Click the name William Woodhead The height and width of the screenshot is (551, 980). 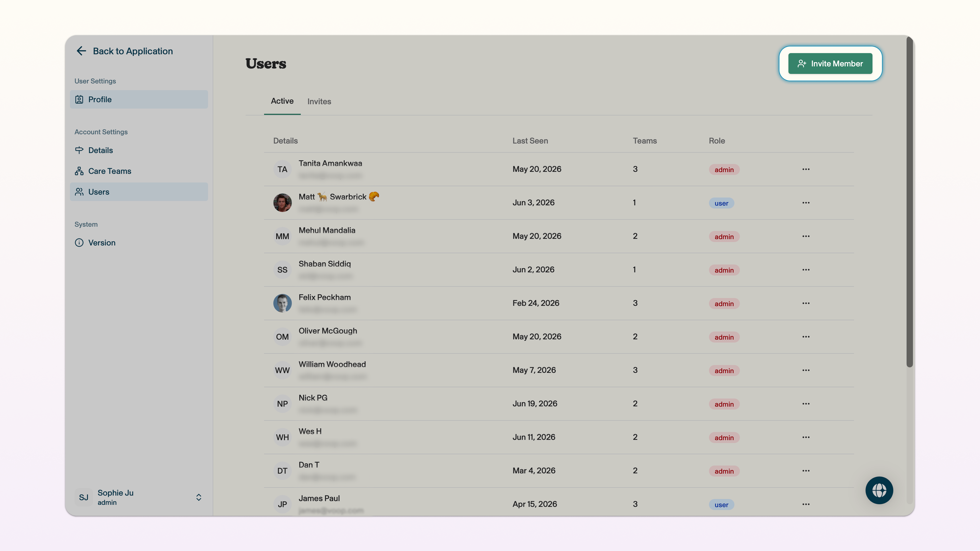pos(332,364)
